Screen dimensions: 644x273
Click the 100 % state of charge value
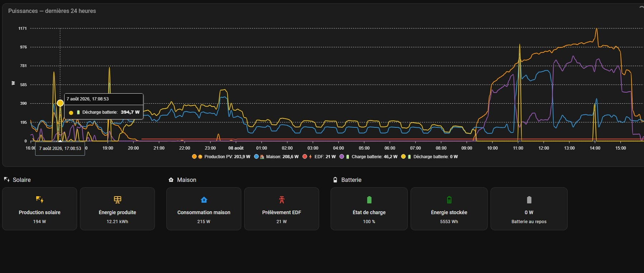[x=369, y=222]
